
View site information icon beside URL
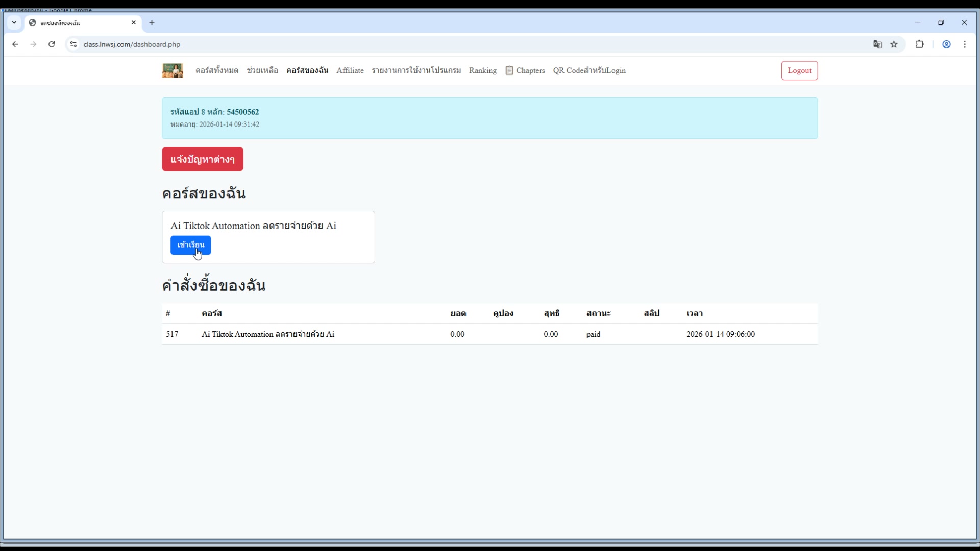pos(73,44)
